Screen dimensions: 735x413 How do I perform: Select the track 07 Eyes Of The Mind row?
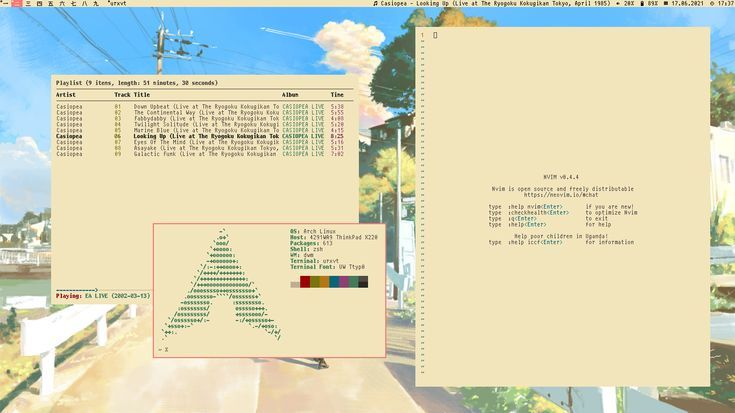(200, 142)
